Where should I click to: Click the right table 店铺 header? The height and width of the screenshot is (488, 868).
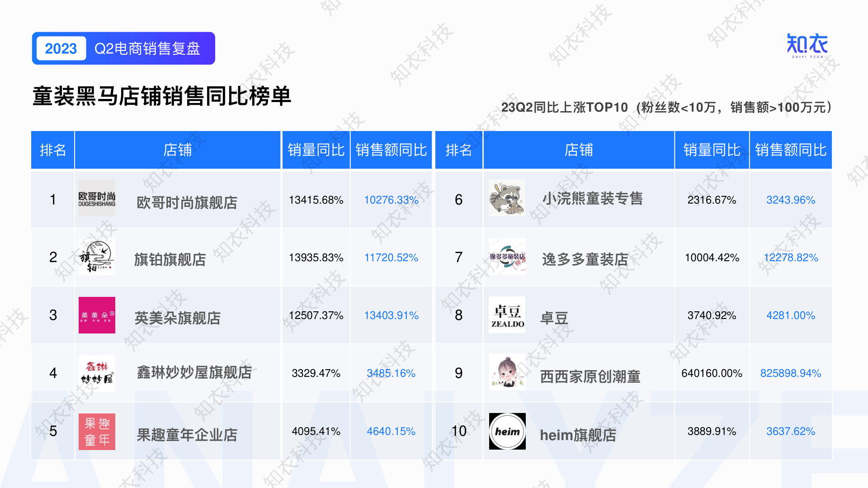pos(579,150)
